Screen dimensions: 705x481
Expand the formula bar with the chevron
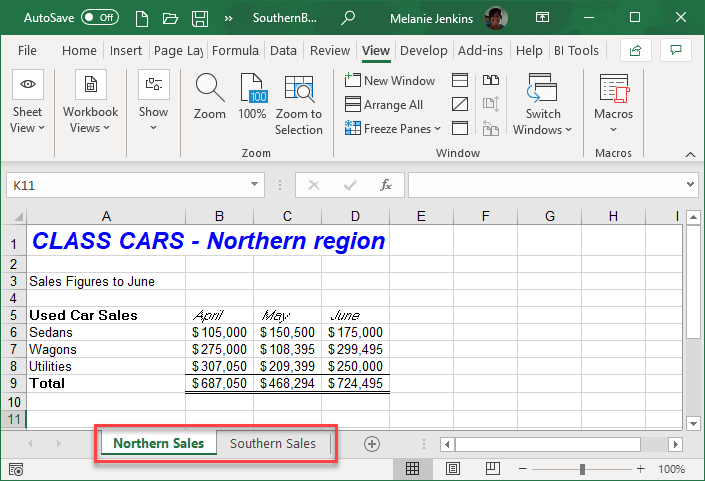pyautogui.click(x=690, y=184)
